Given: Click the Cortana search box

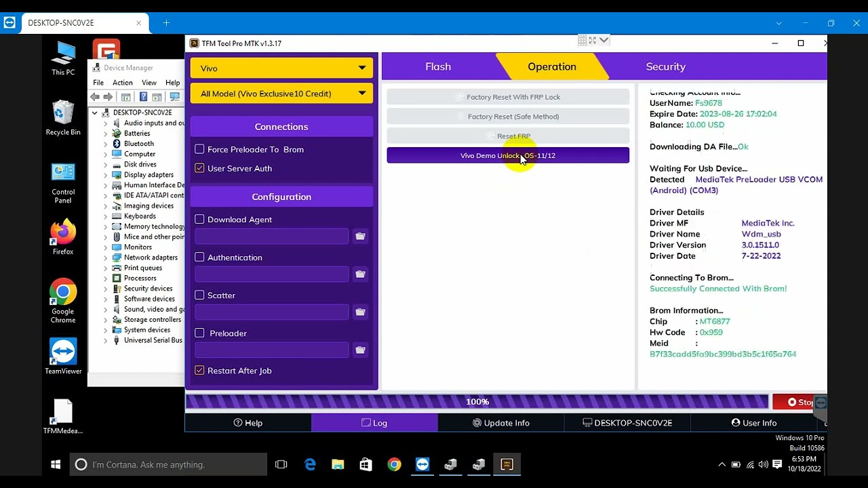Looking at the screenshot, I should click(x=169, y=464).
